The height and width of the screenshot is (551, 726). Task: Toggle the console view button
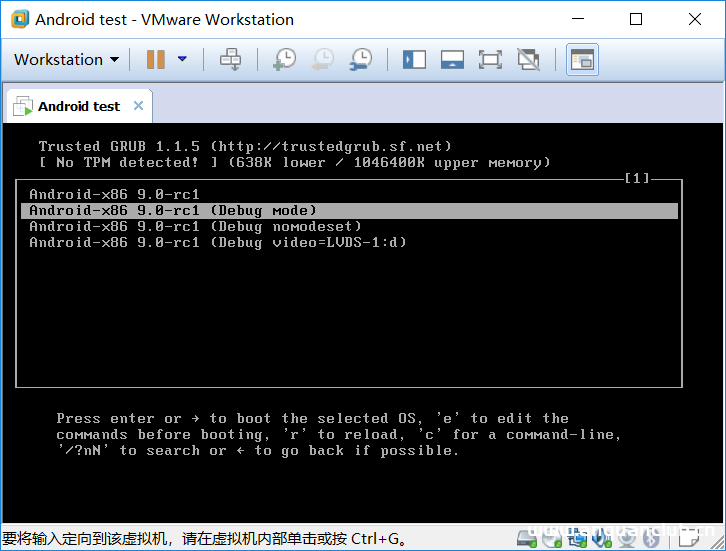[582, 60]
